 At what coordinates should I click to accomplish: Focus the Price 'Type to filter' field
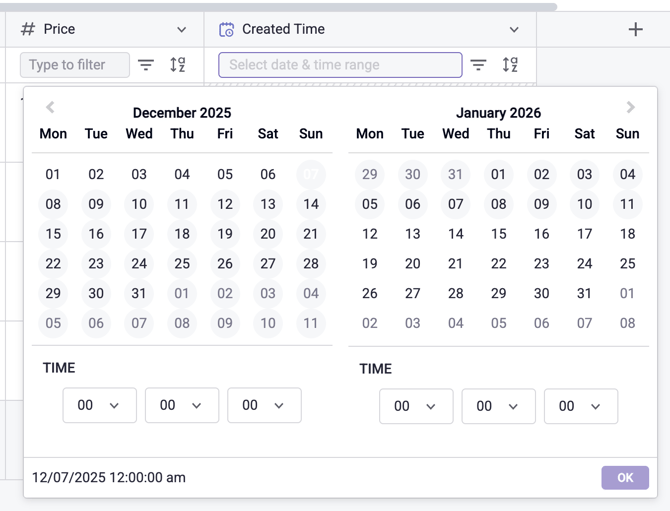(x=75, y=65)
